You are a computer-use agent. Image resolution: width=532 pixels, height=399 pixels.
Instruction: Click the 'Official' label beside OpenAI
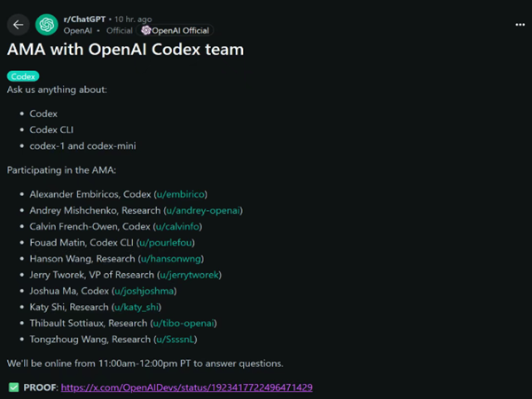120,31
